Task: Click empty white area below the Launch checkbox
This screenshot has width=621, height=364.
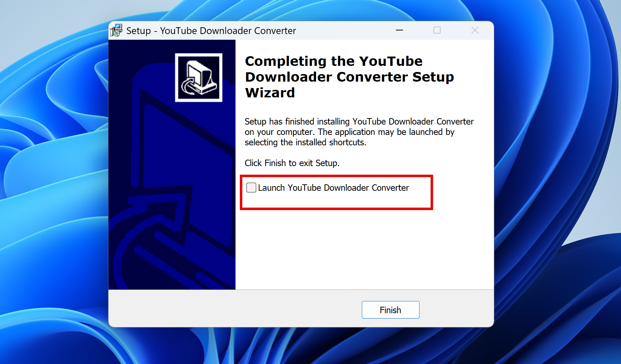Action: point(358,247)
